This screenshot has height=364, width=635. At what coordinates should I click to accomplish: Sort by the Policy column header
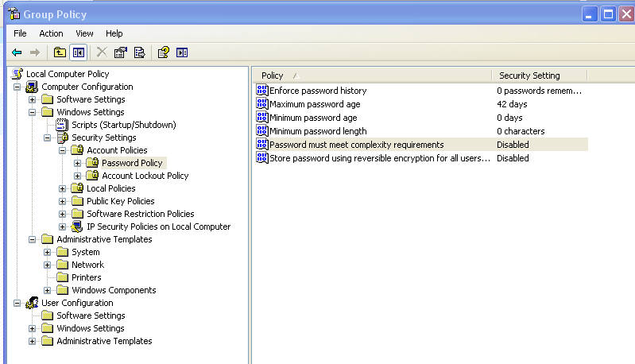[x=372, y=76]
